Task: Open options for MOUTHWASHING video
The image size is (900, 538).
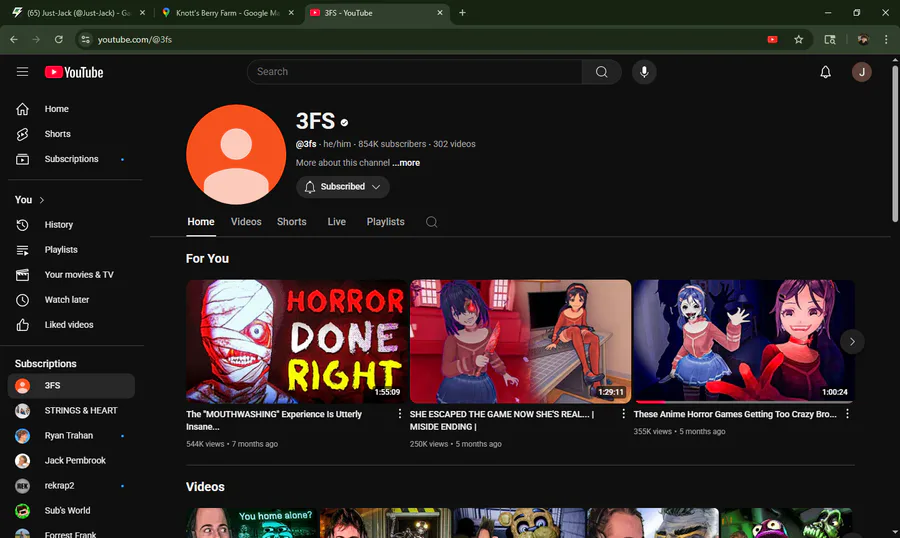Action: (399, 413)
